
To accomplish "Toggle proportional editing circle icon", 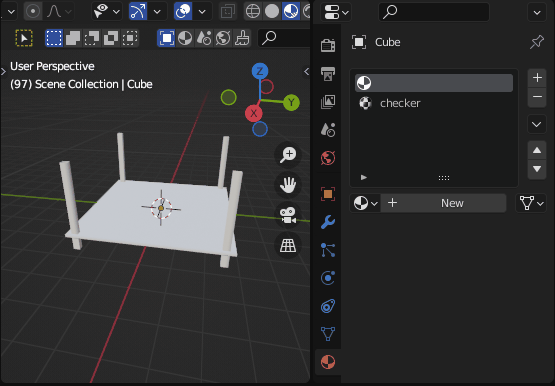I will click(33, 11).
